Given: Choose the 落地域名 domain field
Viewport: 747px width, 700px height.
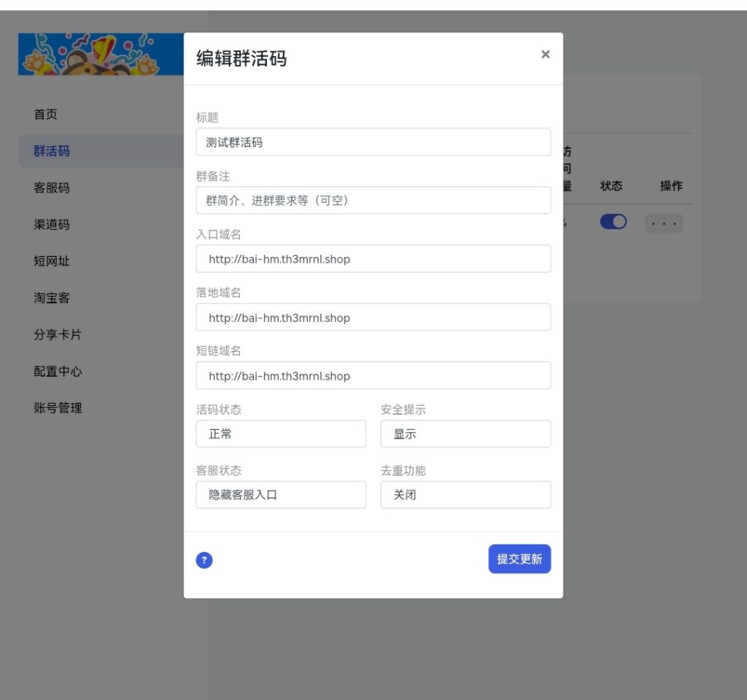Looking at the screenshot, I should [373, 318].
